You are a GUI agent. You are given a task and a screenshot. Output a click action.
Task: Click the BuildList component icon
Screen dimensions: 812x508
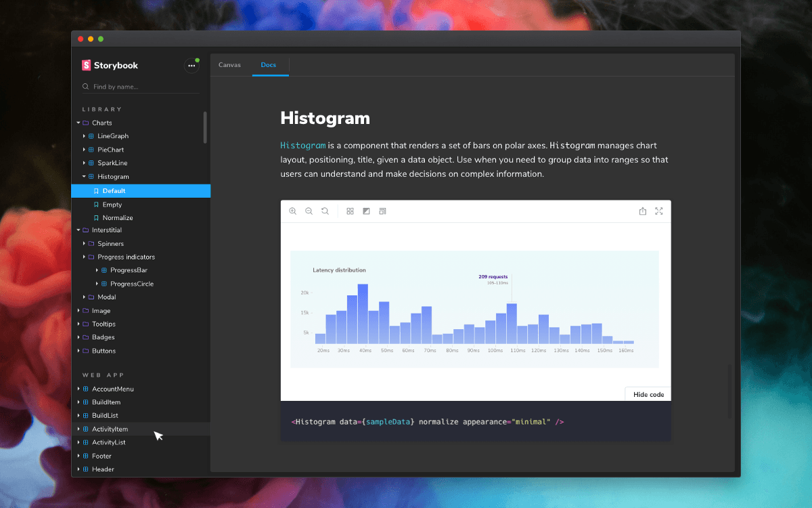click(86, 416)
